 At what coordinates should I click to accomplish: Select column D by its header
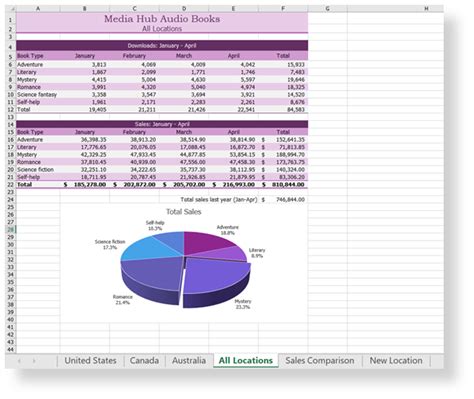pos(184,9)
